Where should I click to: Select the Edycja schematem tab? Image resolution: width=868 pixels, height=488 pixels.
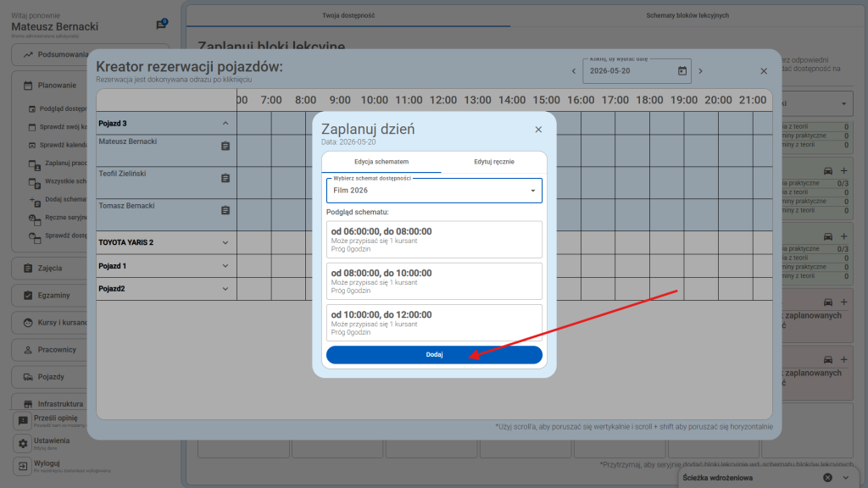(381, 162)
